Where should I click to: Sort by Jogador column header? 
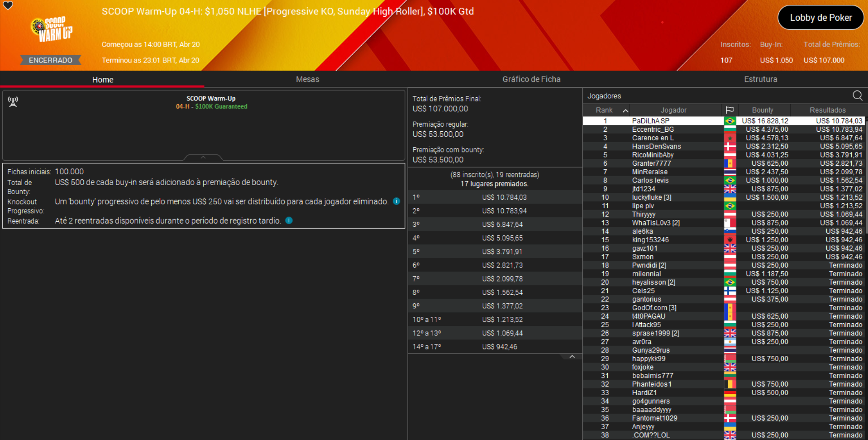[x=673, y=110]
